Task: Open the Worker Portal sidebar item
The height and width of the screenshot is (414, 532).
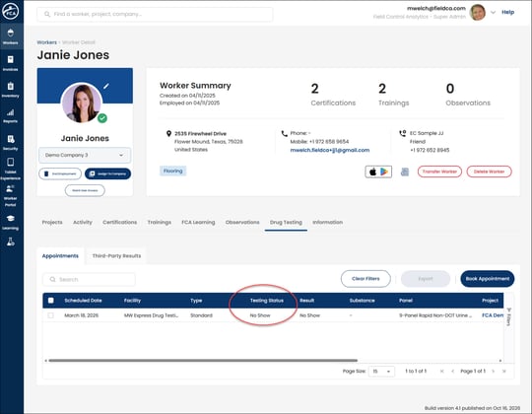Action: (x=11, y=196)
